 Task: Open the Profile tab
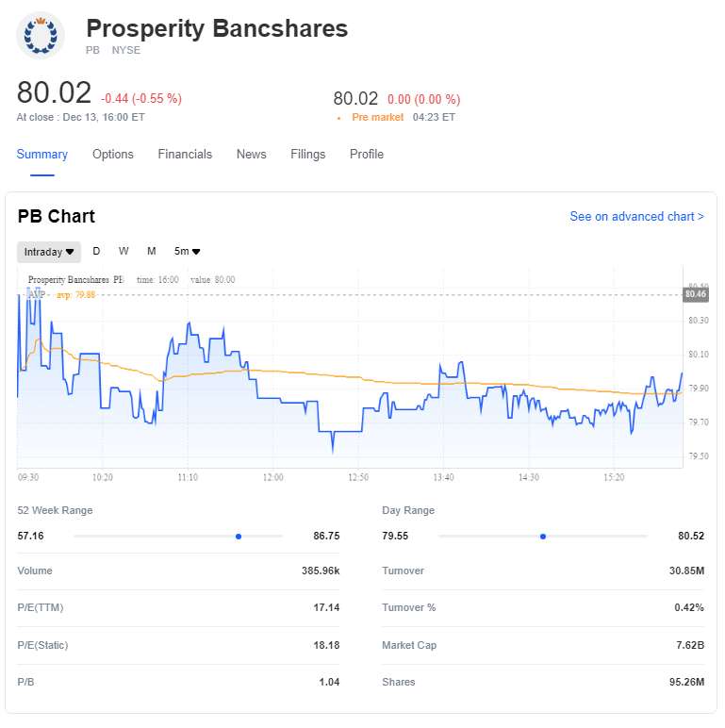(367, 155)
